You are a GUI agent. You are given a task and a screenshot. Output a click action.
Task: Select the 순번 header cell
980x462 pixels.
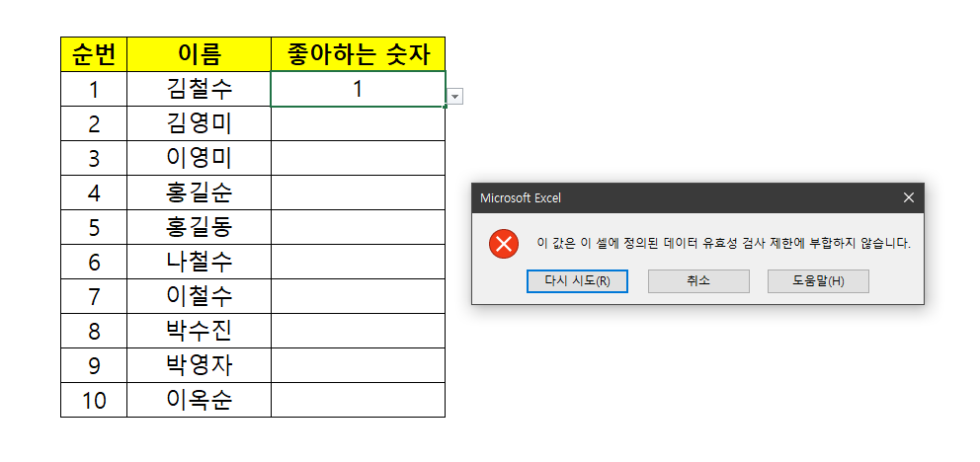point(94,54)
